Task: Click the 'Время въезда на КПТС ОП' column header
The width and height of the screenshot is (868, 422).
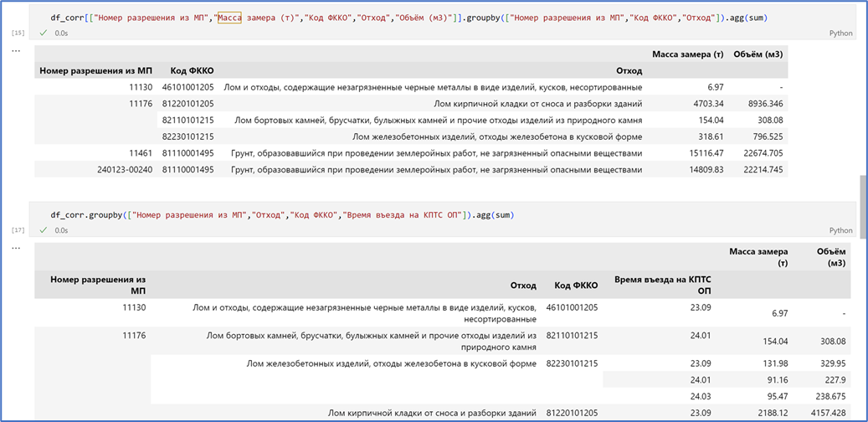Action: (663, 286)
